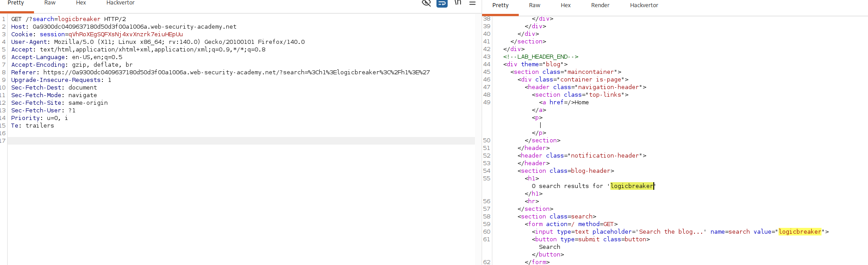The image size is (868, 265).
Task: Click the Accept-Language header line
Action: pyautogui.click(x=67, y=57)
